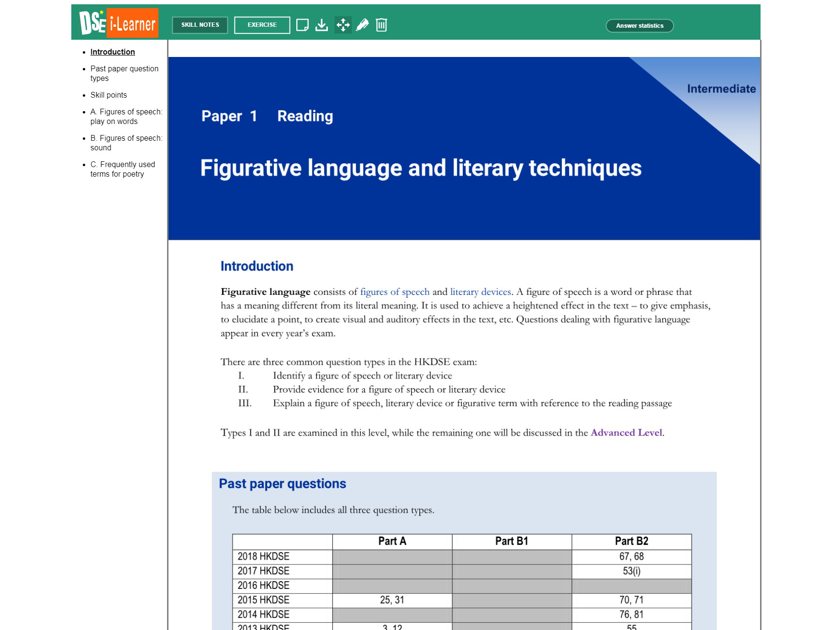Image resolution: width=840 pixels, height=630 pixels.
Task: Click the 'Past paper questions' heading
Action: pyautogui.click(x=282, y=484)
